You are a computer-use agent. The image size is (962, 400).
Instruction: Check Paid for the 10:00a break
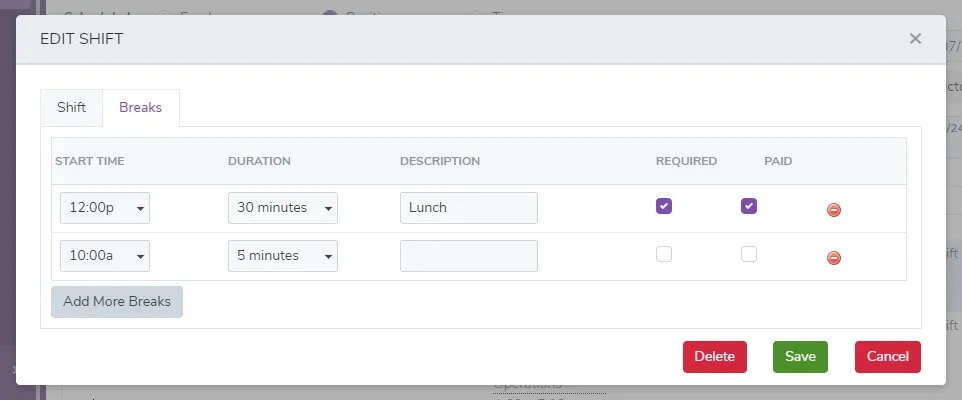click(748, 253)
